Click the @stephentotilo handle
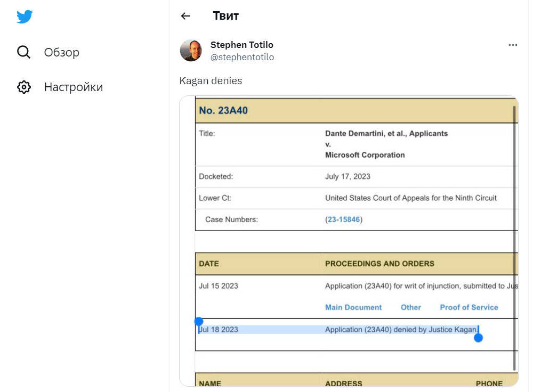The height and width of the screenshot is (392, 533). 242,57
